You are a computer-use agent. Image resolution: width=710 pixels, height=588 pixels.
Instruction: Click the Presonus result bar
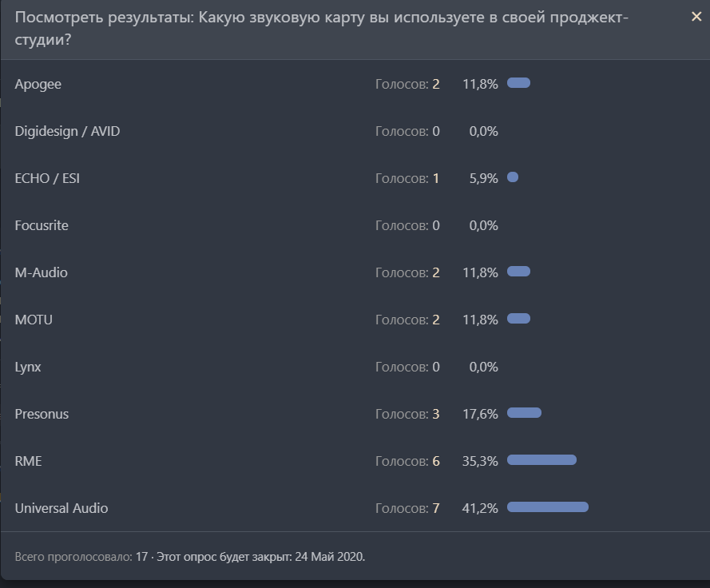click(524, 413)
